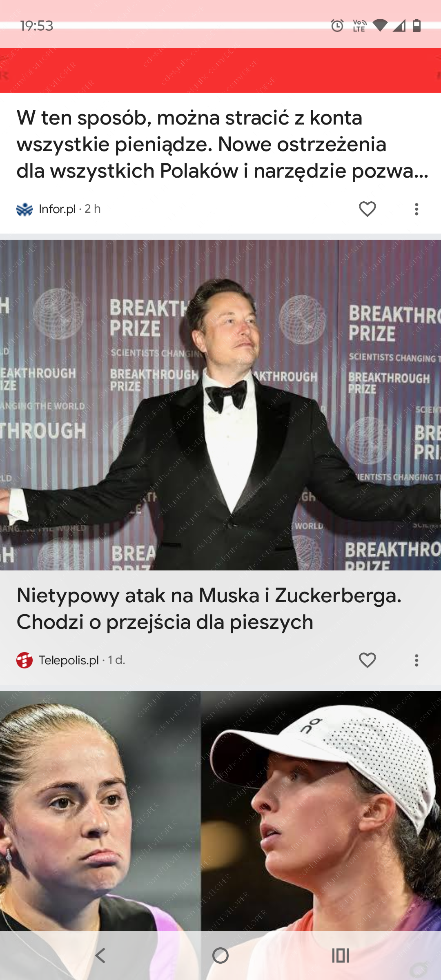Open the more options menu for the Infor.pl article
This screenshot has height=980, width=441.
tap(416, 209)
